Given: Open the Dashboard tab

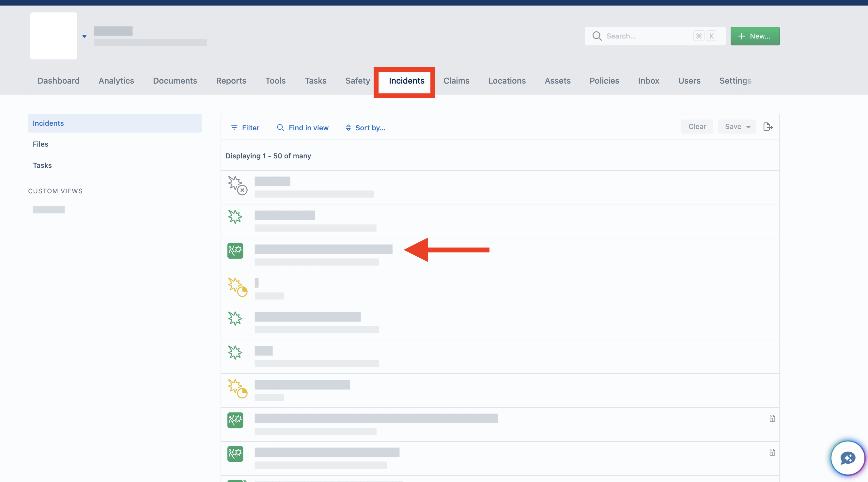Looking at the screenshot, I should pos(58,81).
